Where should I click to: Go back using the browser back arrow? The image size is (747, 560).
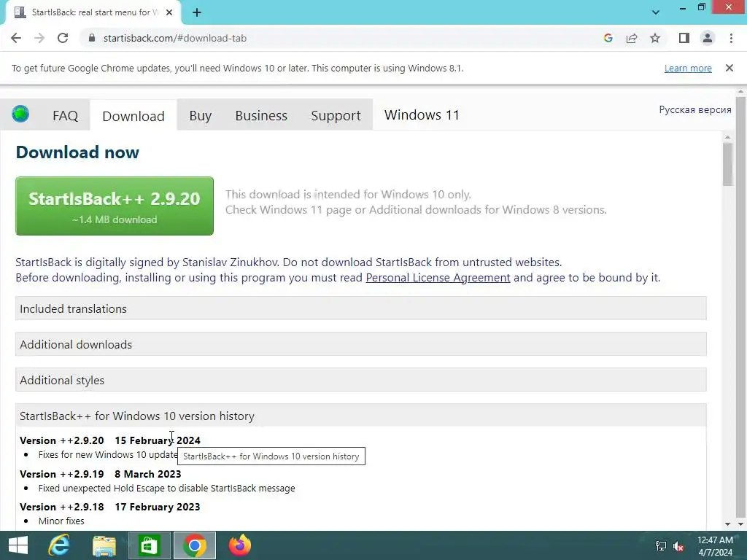[x=16, y=38]
